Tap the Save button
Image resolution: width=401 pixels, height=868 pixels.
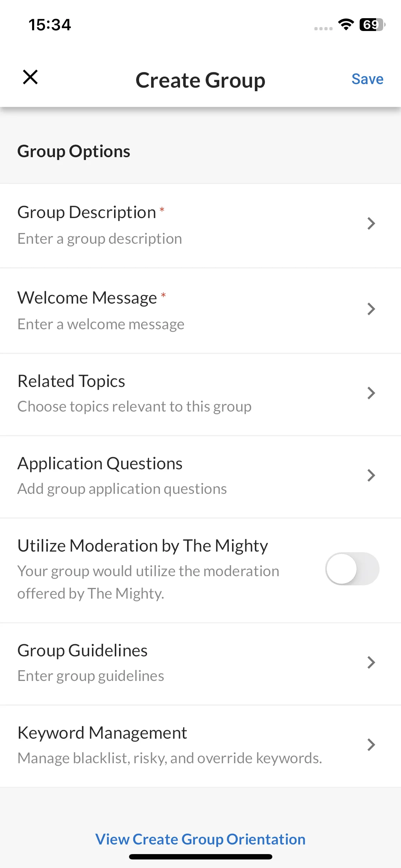[367, 79]
